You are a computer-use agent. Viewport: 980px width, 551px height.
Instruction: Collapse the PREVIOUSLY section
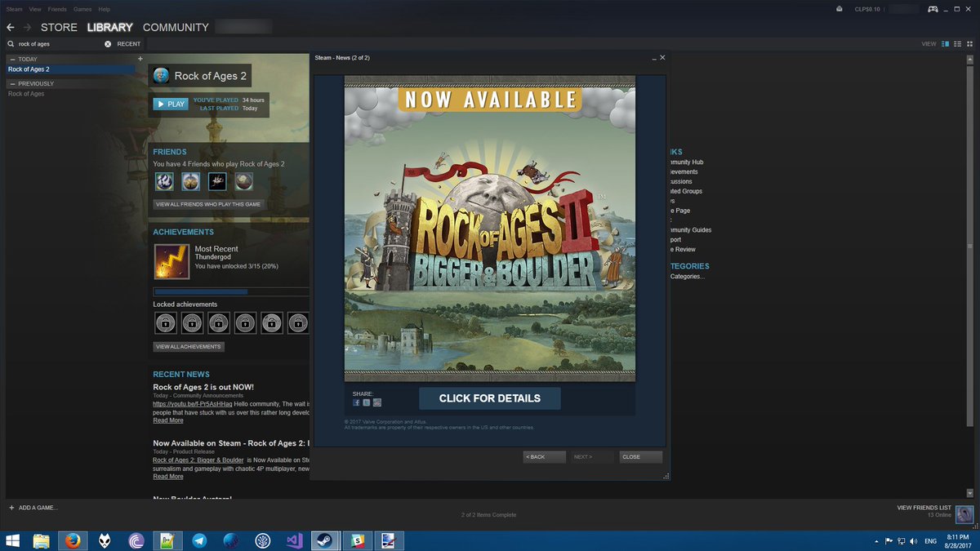point(12,83)
